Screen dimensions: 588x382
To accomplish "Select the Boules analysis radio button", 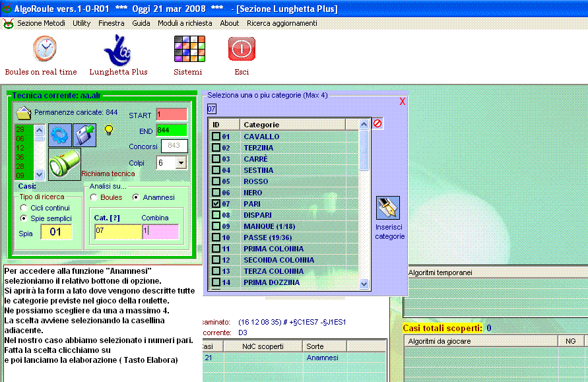I will click(94, 197).
